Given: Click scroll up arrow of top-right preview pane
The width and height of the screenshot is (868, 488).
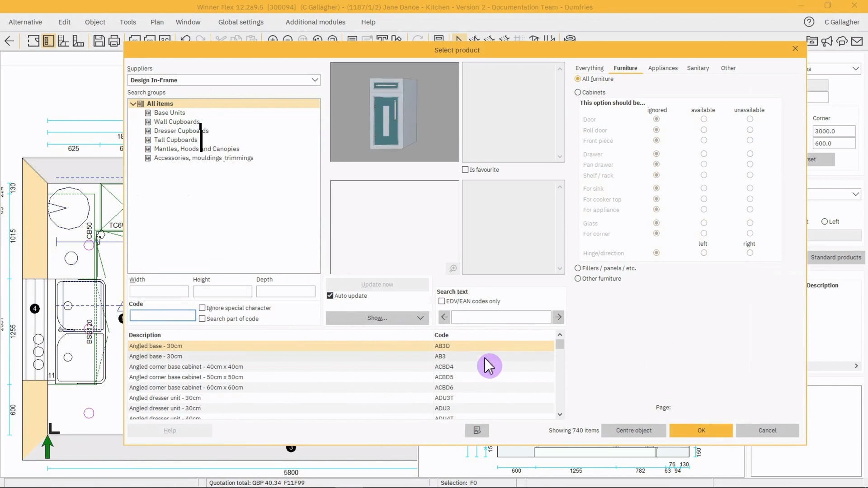Looking at the screenshot, I should [x=560, y=69].
